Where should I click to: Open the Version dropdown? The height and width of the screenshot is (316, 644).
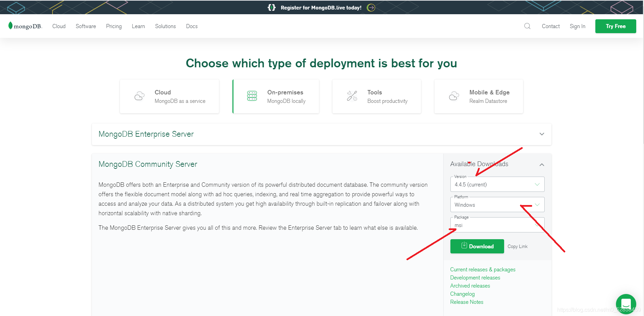(497, 184)
